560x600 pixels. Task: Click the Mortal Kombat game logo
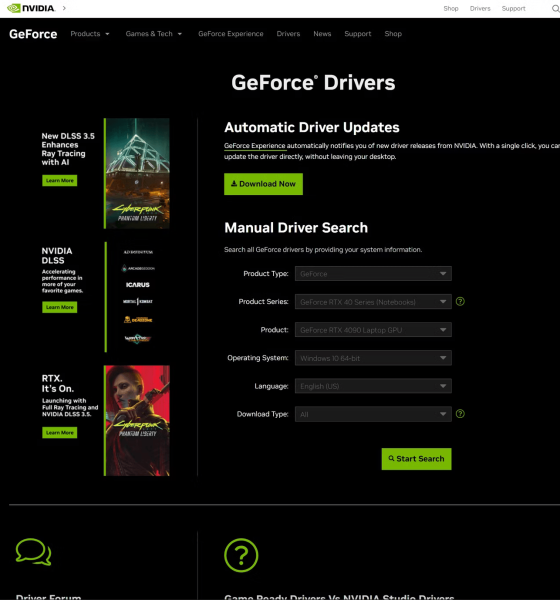tap(138, 302)
